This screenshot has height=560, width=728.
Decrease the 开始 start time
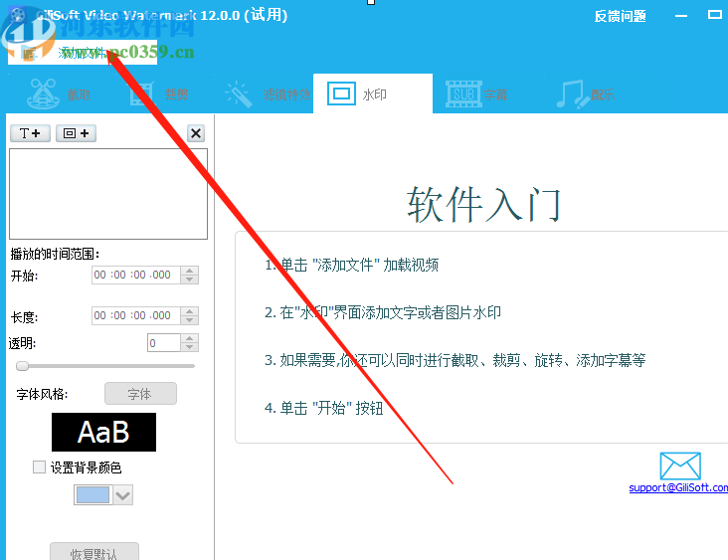click(x=189, y=280)
